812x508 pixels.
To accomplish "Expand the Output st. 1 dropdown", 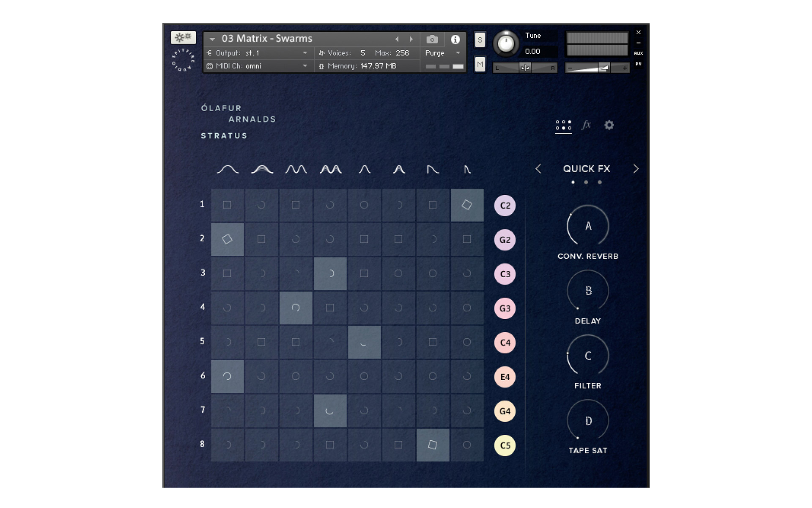I will click(305, 53).
